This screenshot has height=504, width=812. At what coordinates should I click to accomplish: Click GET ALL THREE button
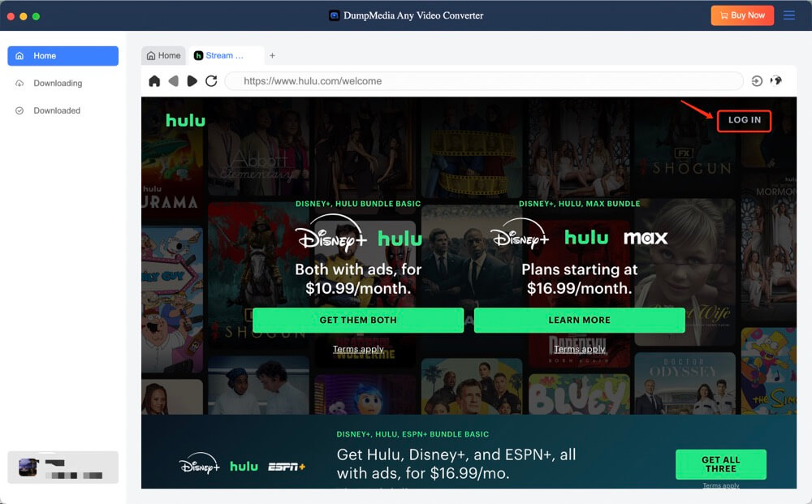721,464
